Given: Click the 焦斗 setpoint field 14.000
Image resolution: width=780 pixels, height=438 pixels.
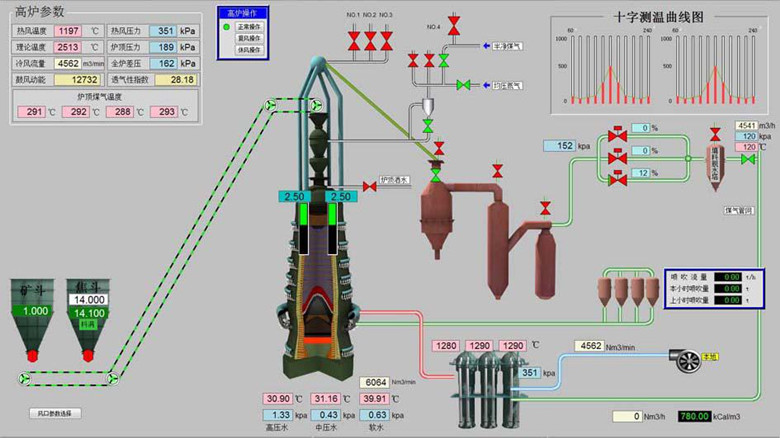Looking at the screenshot, I should tap(87, 299).
